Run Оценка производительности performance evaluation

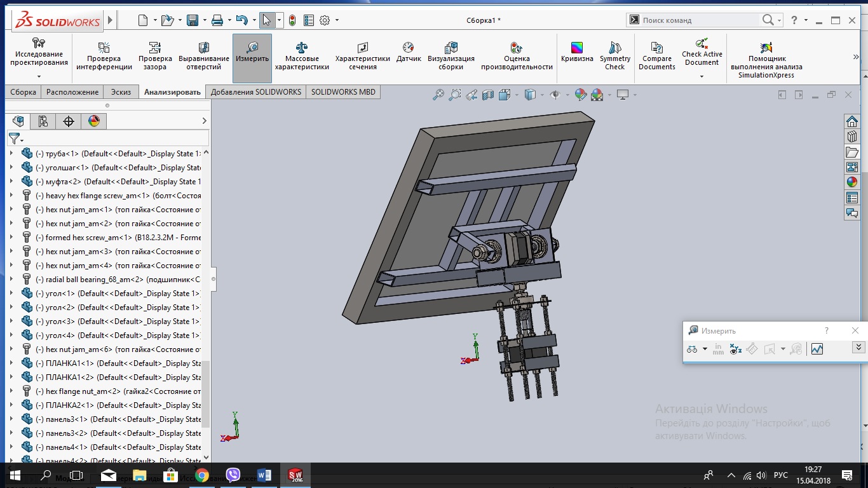click(x=517, y=56)
